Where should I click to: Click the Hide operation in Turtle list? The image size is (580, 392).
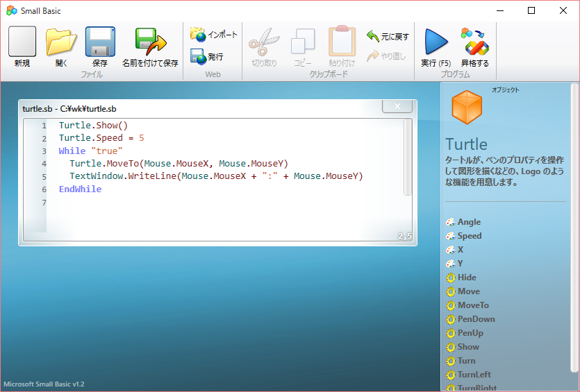[x=467, y=278]
